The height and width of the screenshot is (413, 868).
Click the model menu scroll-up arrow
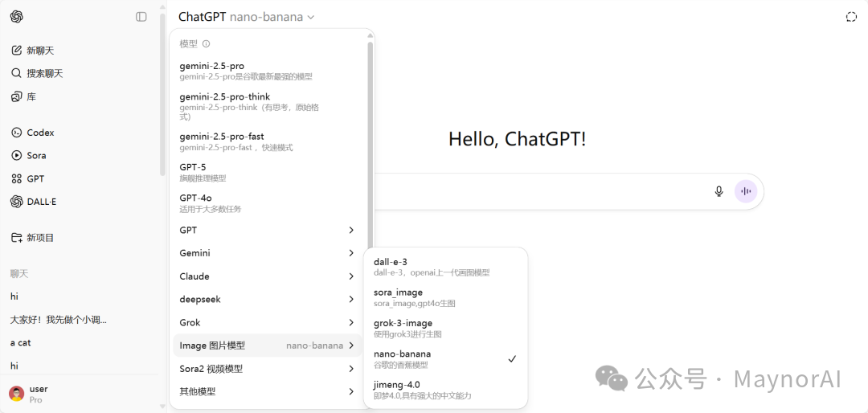pyautogui.click(x=370, y=35)
